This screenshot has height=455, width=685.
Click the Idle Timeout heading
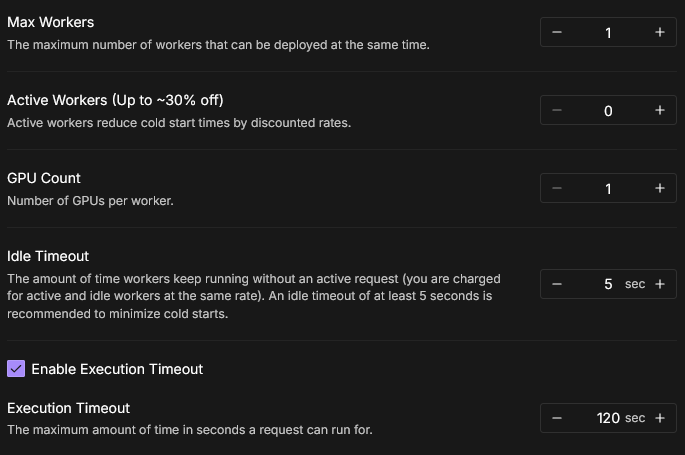[x=48, y=256]
